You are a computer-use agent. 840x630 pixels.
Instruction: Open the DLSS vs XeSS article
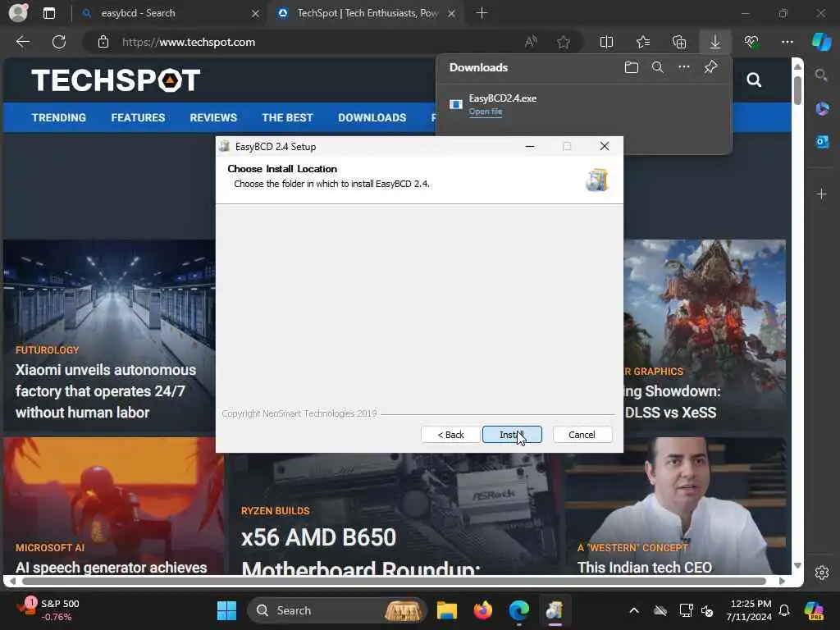pos(673,402)
